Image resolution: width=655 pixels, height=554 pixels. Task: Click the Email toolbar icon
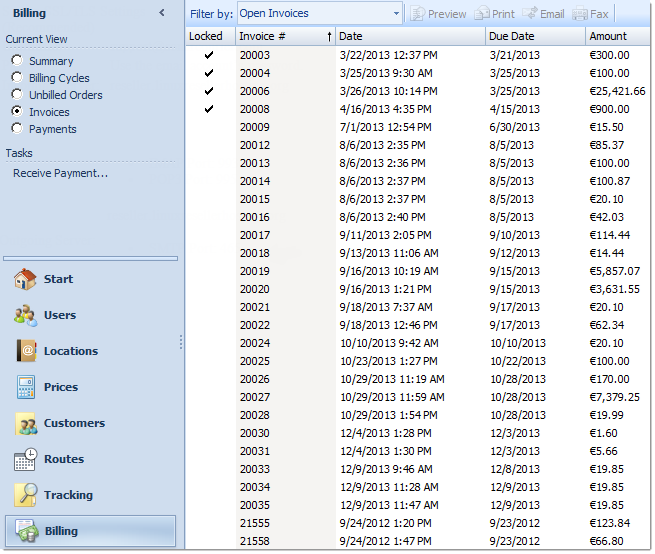coord(530,13)
